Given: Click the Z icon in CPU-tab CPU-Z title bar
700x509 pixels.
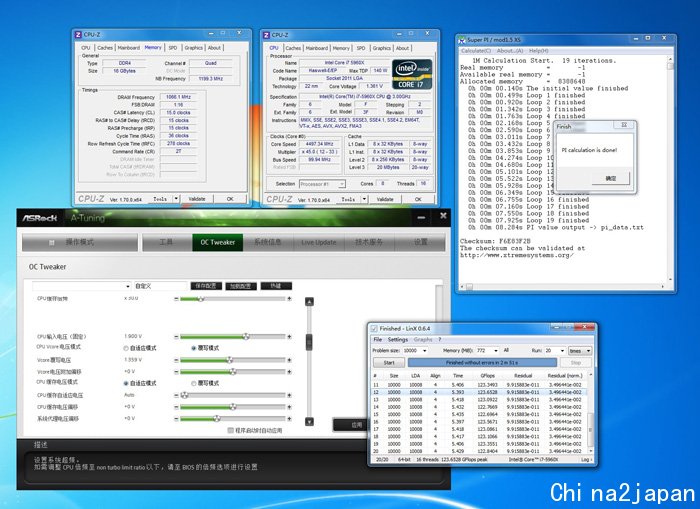Looking at the screenshot, I should (x=267, y=35).
